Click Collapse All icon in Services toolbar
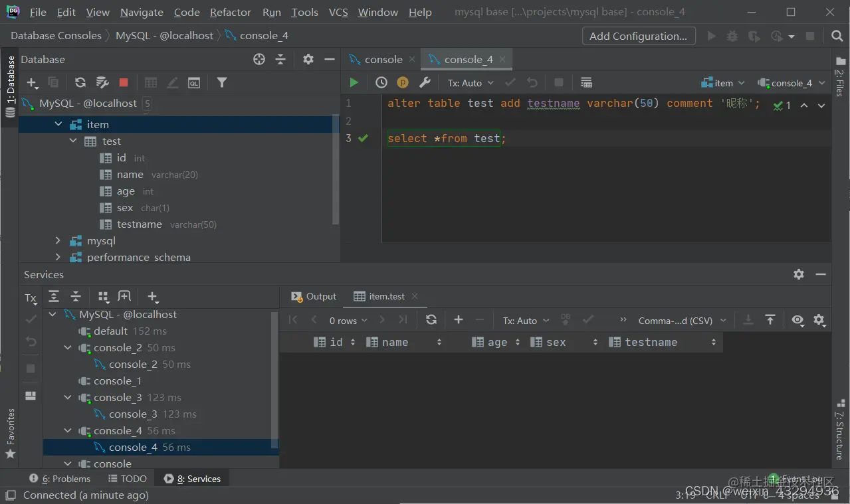Viewport: 850px width, 504px height. 76,297
